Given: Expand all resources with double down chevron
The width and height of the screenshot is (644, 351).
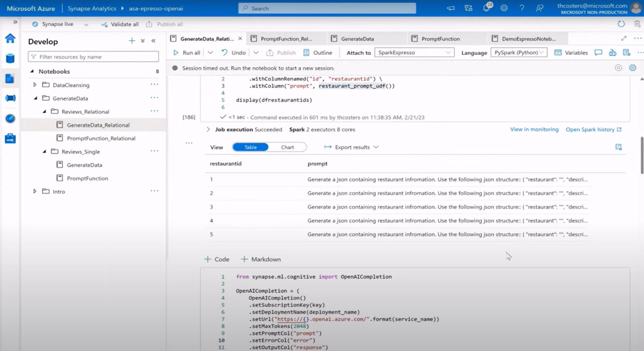Looking at the screenshot, I should (x=143, y=41).
